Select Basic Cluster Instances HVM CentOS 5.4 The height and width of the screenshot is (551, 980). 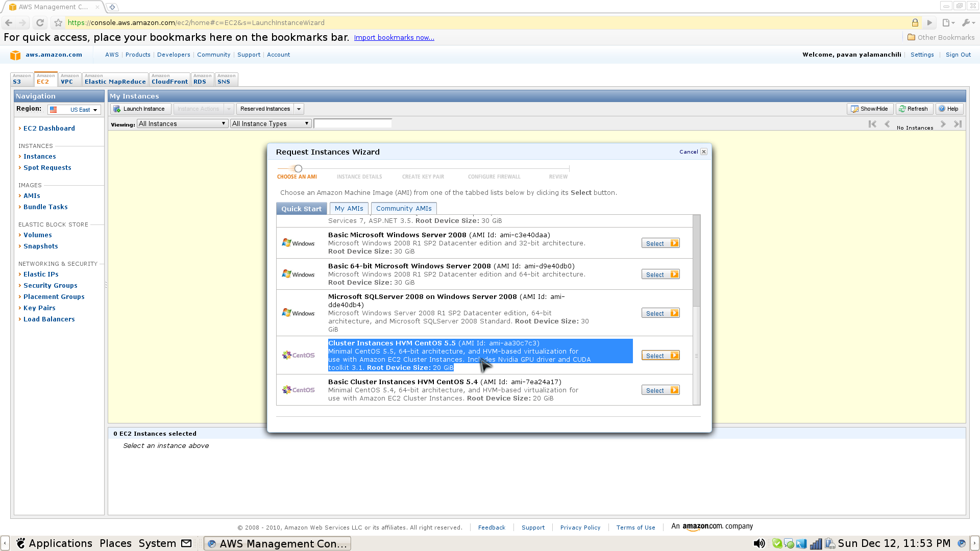(x=660, y=390)
